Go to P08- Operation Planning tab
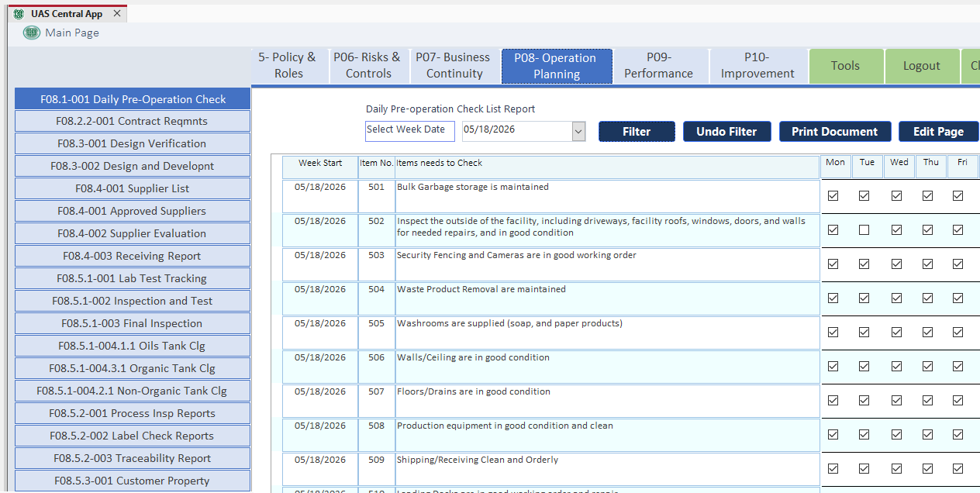 point(557,66)
